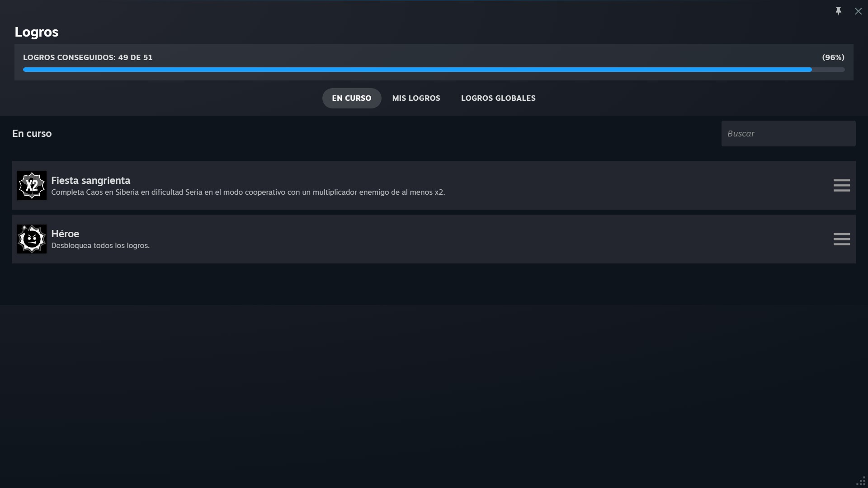Show the LOGROS GLOBALES tab

click(x=498, y=98)
